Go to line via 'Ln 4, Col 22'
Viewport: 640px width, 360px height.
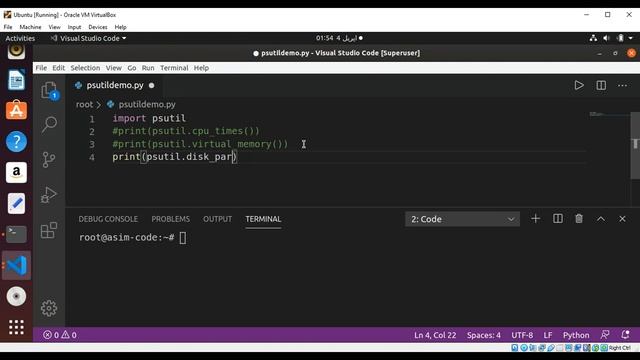tap(435, 335)
